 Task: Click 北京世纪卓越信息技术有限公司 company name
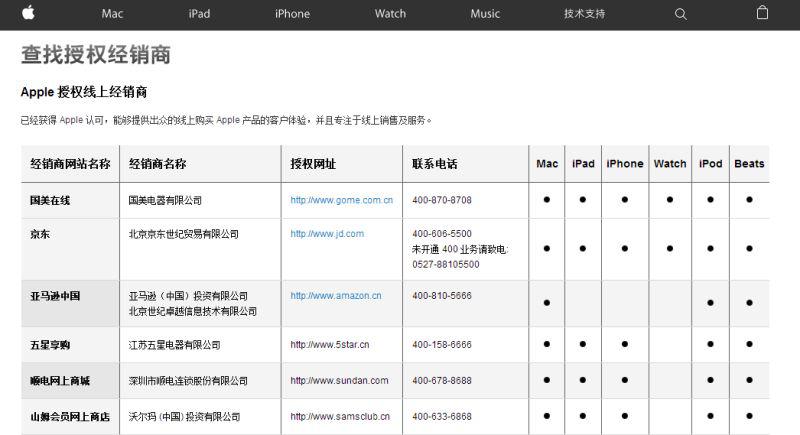pyautogui.click(x=193, y=311)
